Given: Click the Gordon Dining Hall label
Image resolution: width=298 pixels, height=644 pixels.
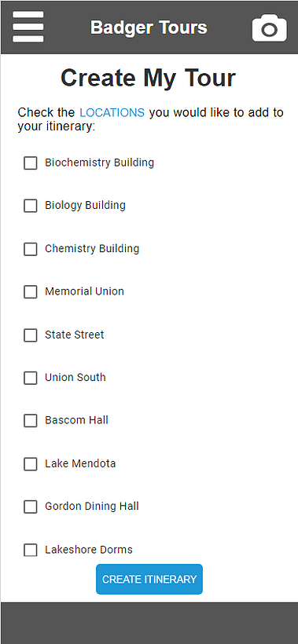Looking at the screenshot, I should 92,507.
